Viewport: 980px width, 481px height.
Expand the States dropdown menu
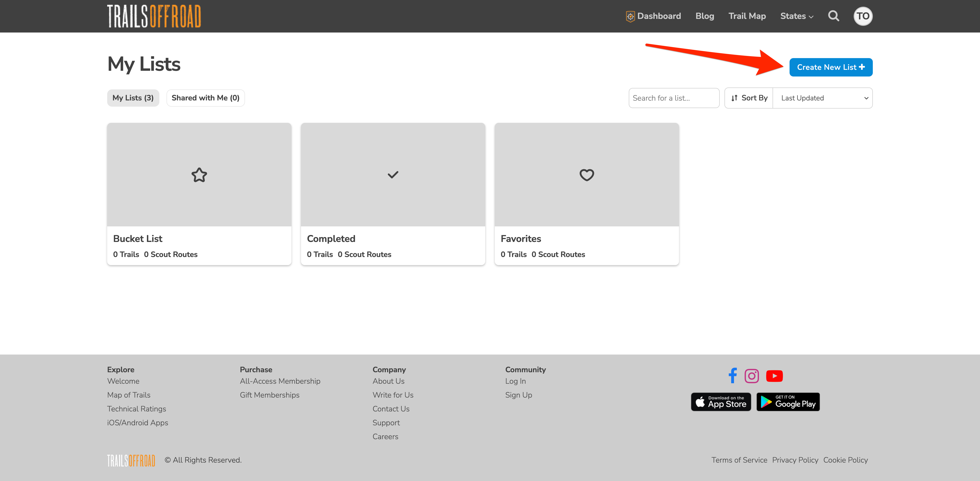coord(797,16)
